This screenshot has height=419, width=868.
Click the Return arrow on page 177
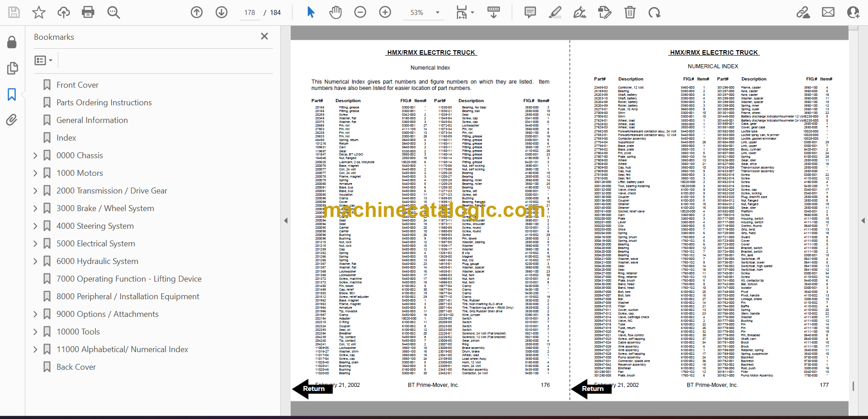pos(591,389)
